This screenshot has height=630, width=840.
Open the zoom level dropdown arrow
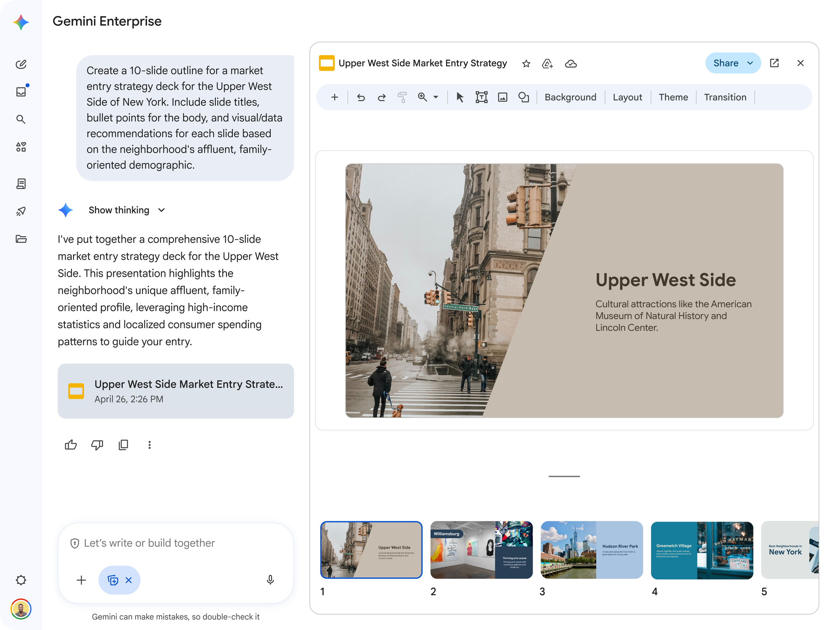436,97
